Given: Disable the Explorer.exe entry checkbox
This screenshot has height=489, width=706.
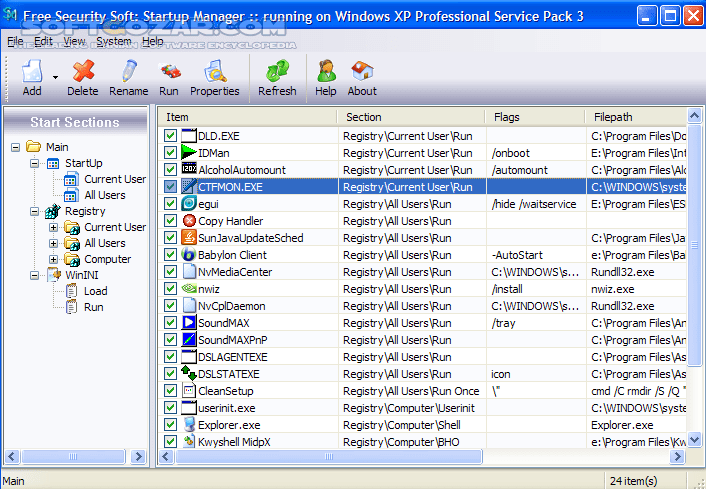Looking at the screenshot, I should 170,425.
